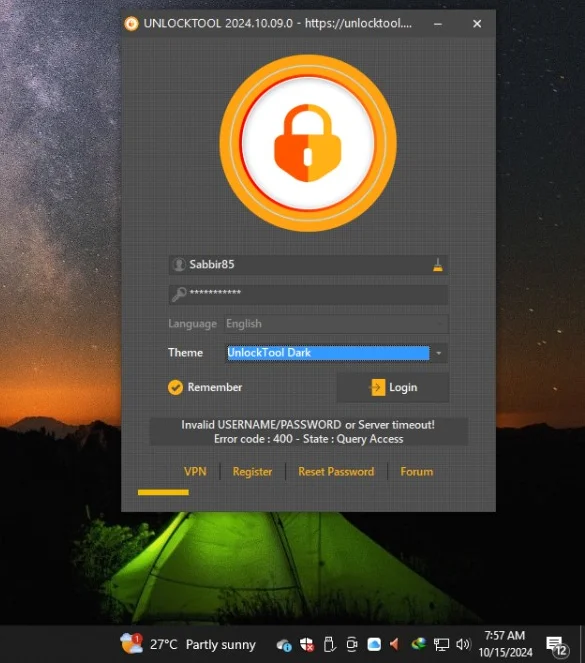
Task: Open the Forum link
Action: (417, 471)
